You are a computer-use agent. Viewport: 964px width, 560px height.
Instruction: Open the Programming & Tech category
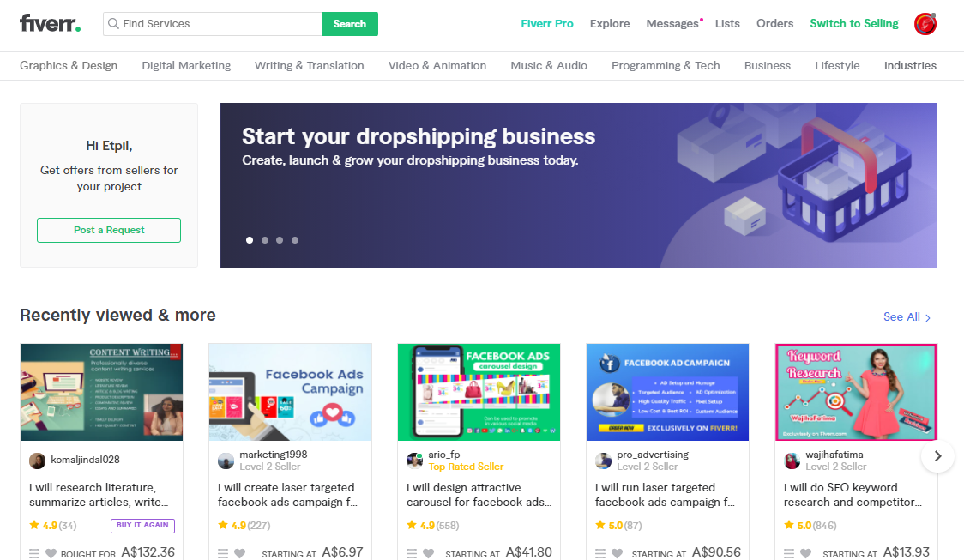pyautogui.click(x=666, y=66)
